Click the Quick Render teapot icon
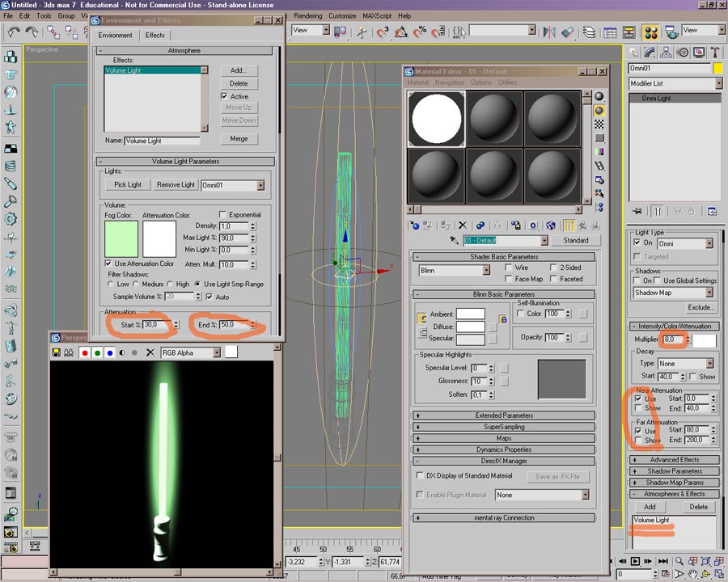Screen dimensions: 728x582 (x=671, y=32)
